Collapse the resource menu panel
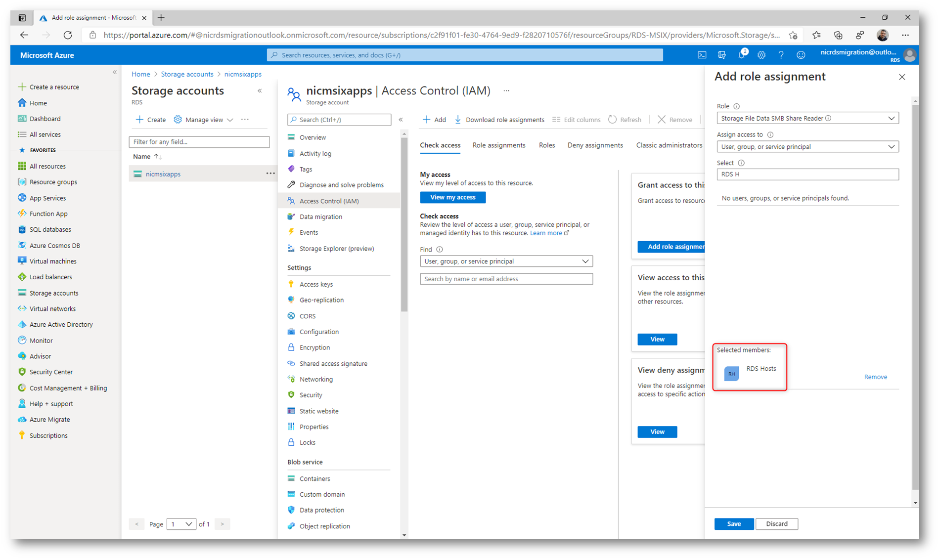This screenshot has height=560, width=940. (x=401, y=120)
